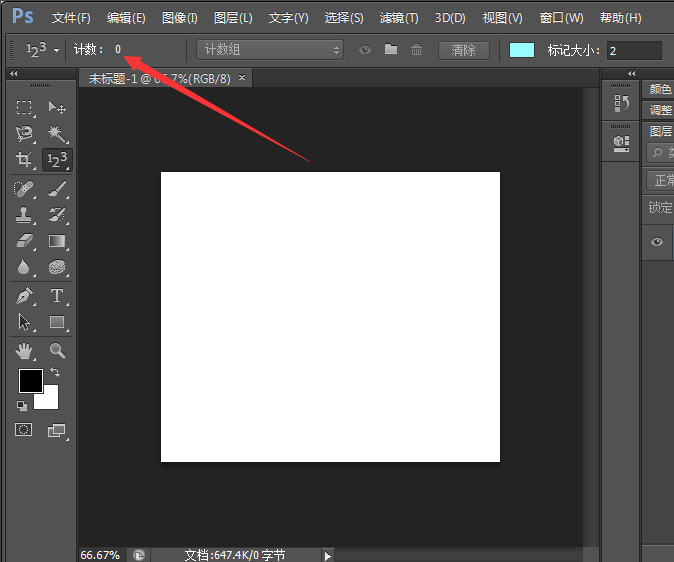Select the Crop tool
This screenshot has width=674, height=562.
point(24,160)
